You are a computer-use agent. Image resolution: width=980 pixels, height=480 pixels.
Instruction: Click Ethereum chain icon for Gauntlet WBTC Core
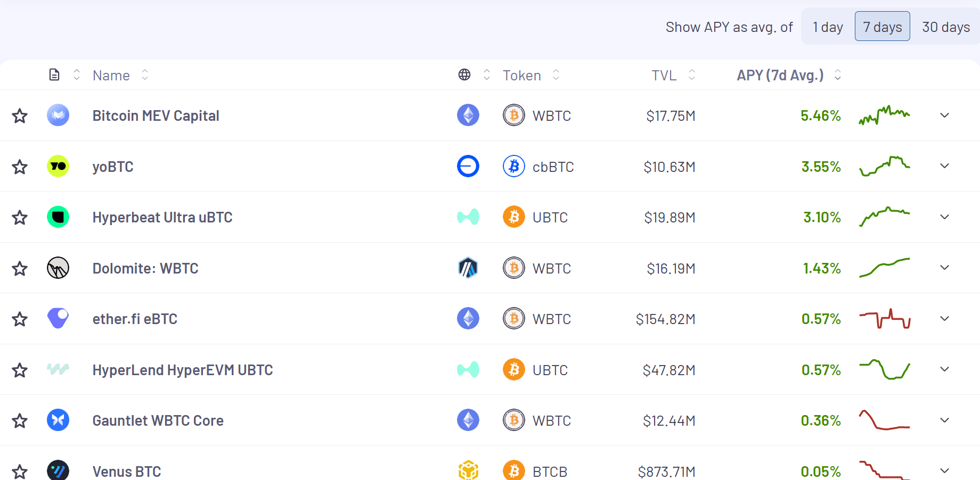(468, 420)
